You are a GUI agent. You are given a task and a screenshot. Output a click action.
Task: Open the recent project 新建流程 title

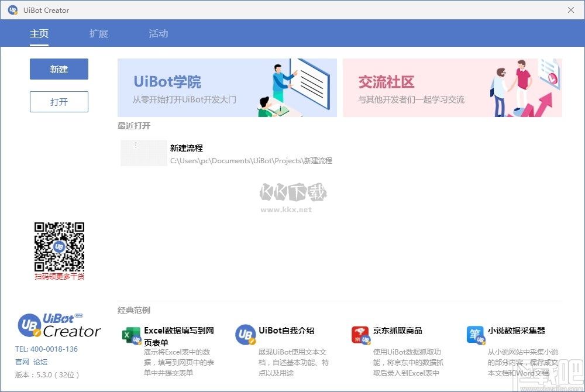tap(187, 148)
